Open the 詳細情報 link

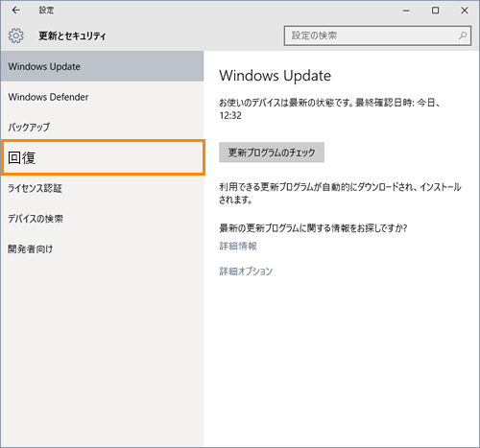pos(238,246)
